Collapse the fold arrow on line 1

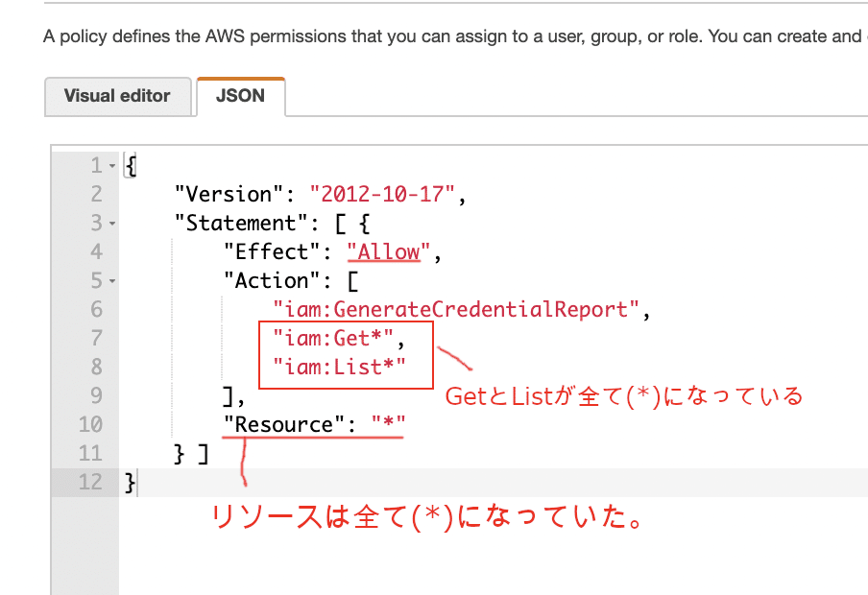[112, 165]
